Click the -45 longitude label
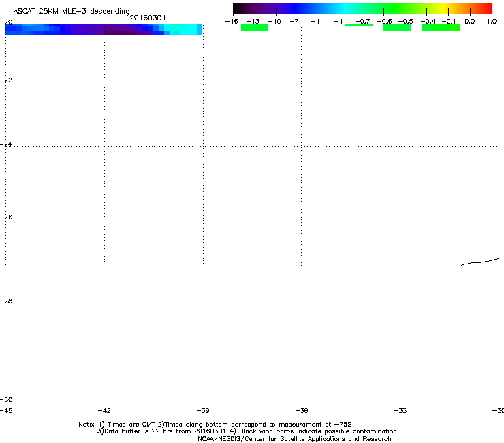Image resolution: width=504 pixels, height=443 pixels. coord(6,410)
